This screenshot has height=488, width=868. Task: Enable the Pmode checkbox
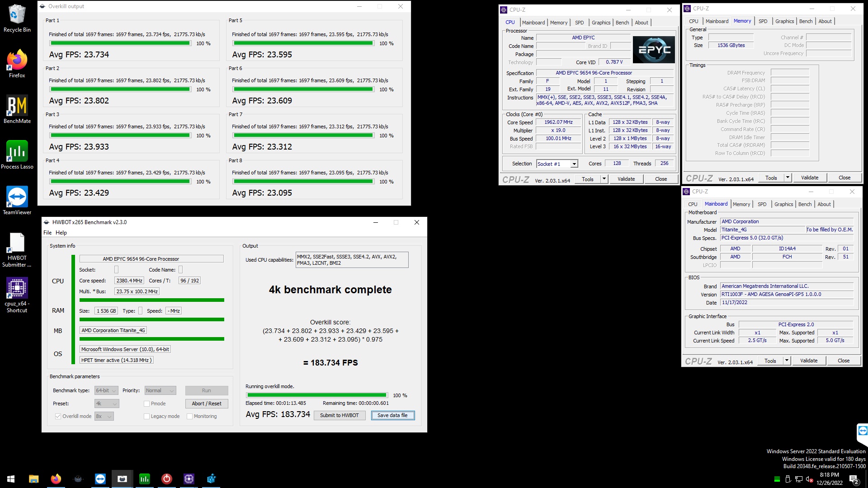(146, 404)
